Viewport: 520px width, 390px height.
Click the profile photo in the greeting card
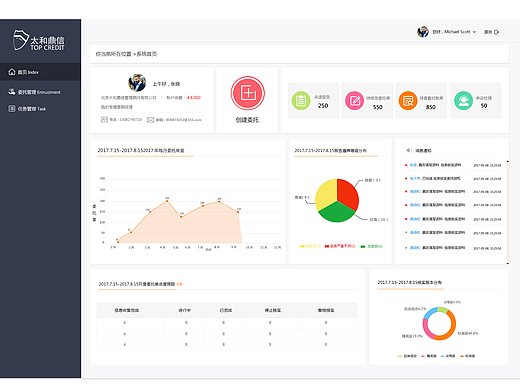[x=137, y=83]
